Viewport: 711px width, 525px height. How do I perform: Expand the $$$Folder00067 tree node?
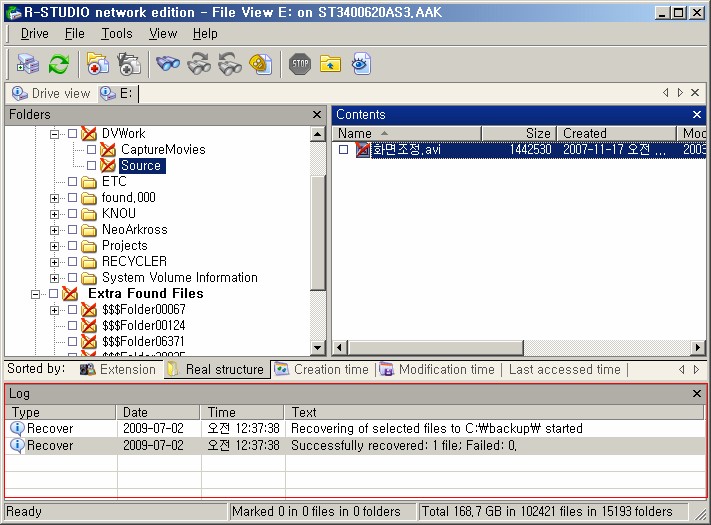pos(54,310)
